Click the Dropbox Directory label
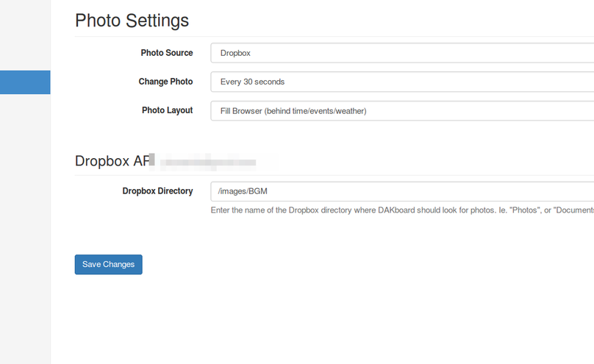 [x=157, y=191]
